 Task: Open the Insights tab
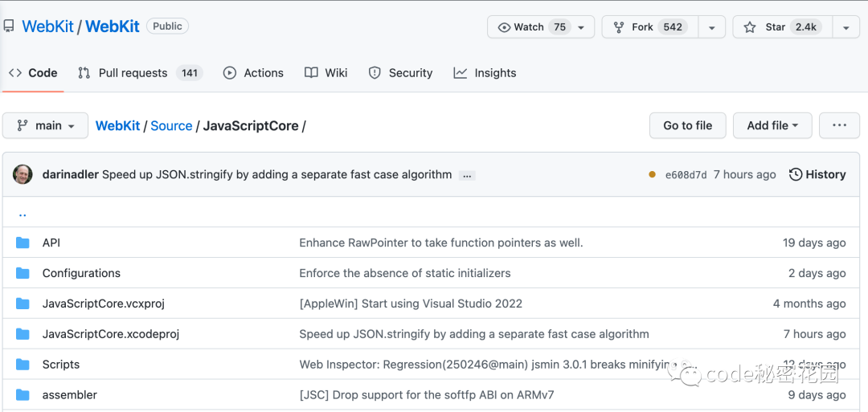[x=485, y=73]
